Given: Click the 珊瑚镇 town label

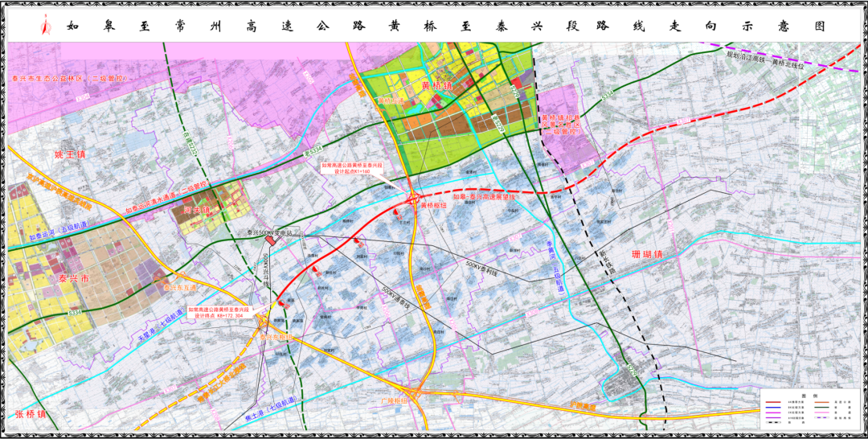Looking at the screenshot, I should tap(648, 255).
